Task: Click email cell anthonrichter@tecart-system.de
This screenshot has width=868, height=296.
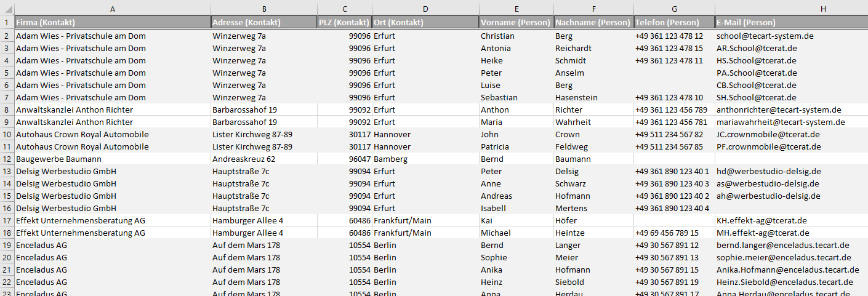Action: coord(778,110)
